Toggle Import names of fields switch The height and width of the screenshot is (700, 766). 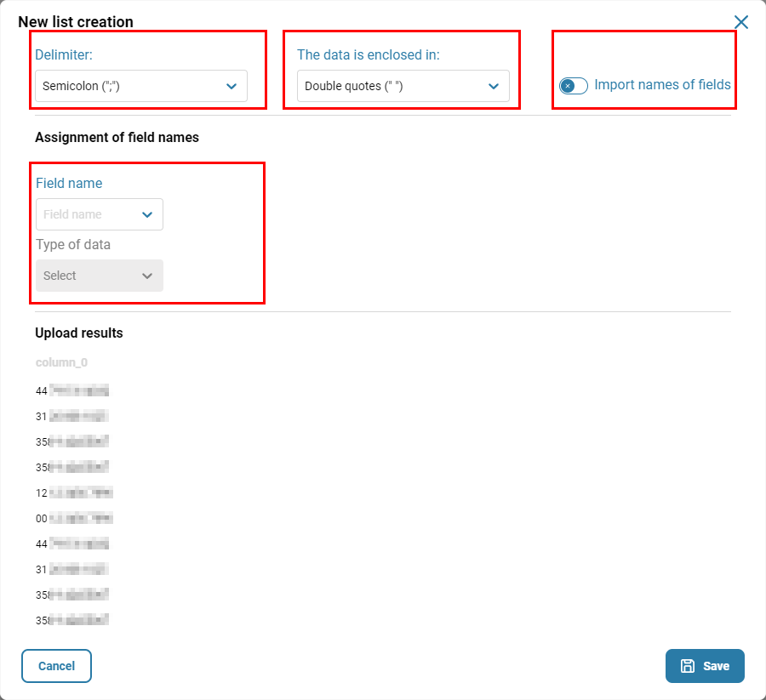tap(573, 86)
